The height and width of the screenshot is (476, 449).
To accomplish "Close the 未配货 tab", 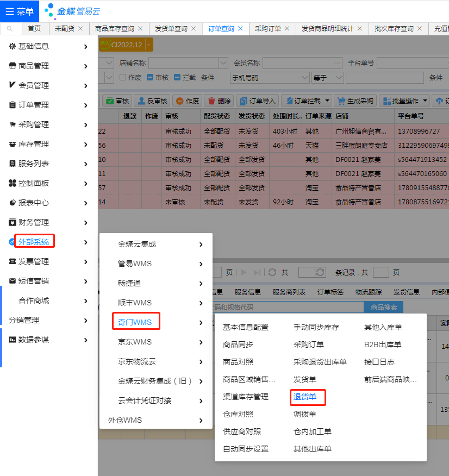I will pos(80,29).
